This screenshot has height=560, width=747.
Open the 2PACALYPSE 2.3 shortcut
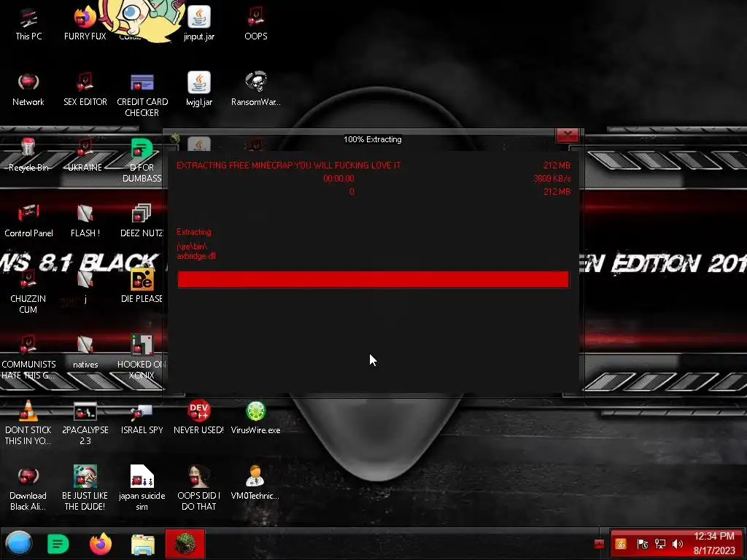pos(85,422)
